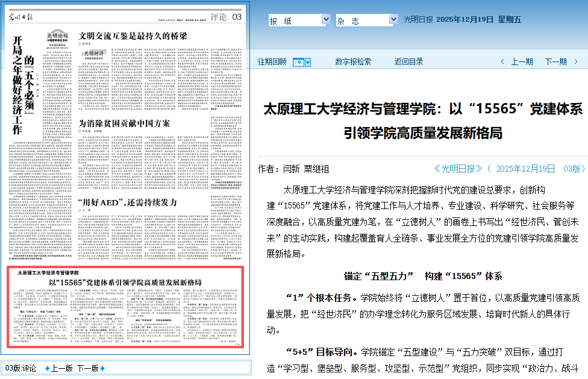The height and width of the screenshot is (379, 588).
Task: Click the right arrow after 下一版
Action: coord(104,368)
